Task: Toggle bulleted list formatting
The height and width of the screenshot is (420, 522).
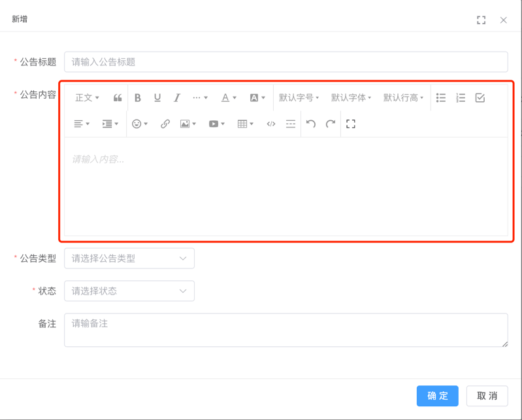Action: 441,98
